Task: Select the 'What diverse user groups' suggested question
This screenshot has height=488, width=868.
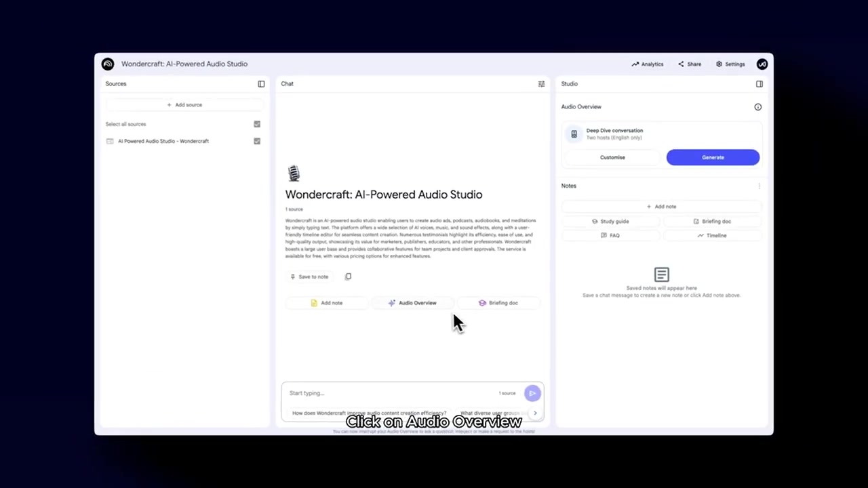Action: [x=491, y=413]
